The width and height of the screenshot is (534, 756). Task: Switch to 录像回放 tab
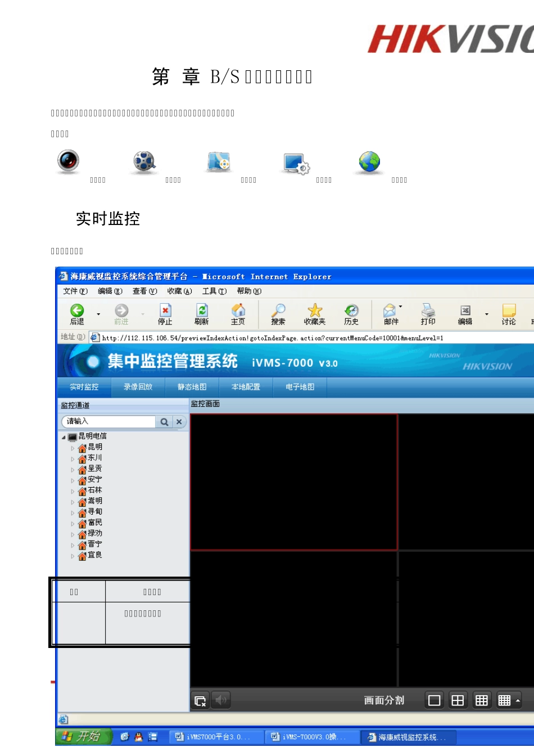pyautogui.click(x=138, y=387)
